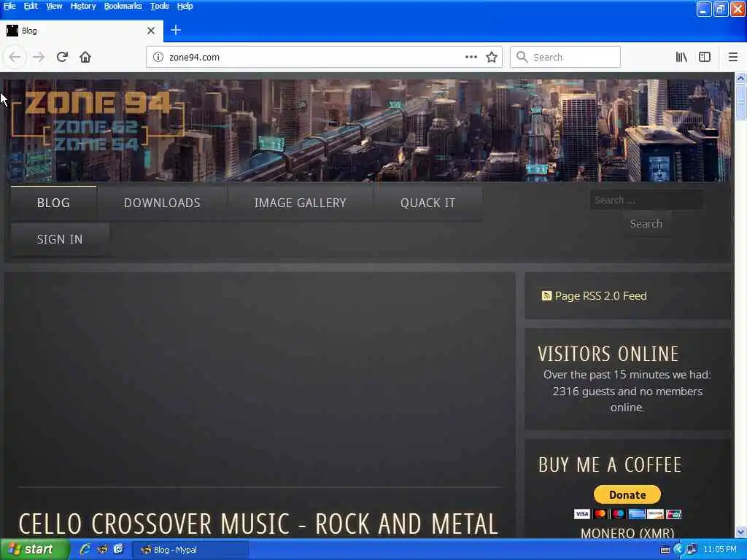Screen dimensions: 747x560
Task: Click the Zone 94 banner logo
Action: (97, 122)
